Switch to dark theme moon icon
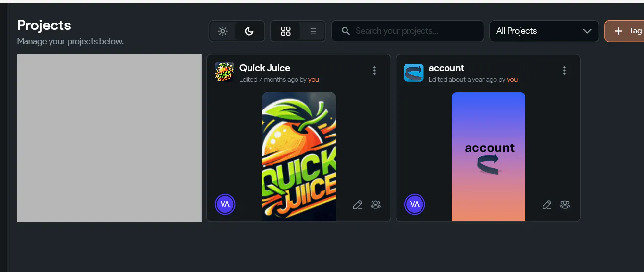This screenshot has height=272, width=644. click(249, 31)
